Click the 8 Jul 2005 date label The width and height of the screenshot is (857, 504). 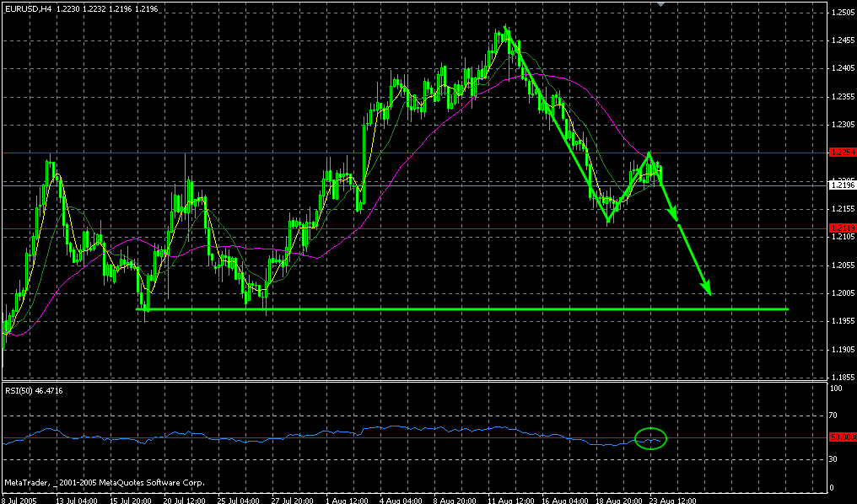tap(19, 500)
